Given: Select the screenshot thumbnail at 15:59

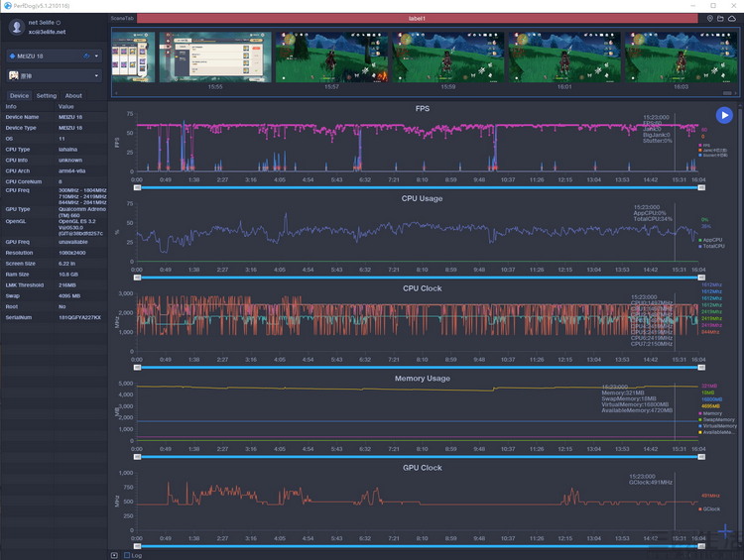Looking at the screenshot, I should (x=447, y=56).
